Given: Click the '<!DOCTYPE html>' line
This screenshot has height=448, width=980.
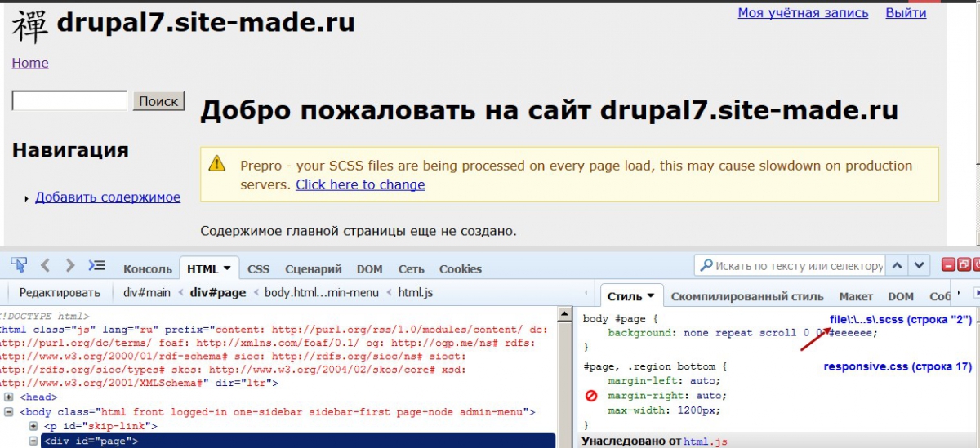Looking at the screenshot, I should (x=45, y=316).
